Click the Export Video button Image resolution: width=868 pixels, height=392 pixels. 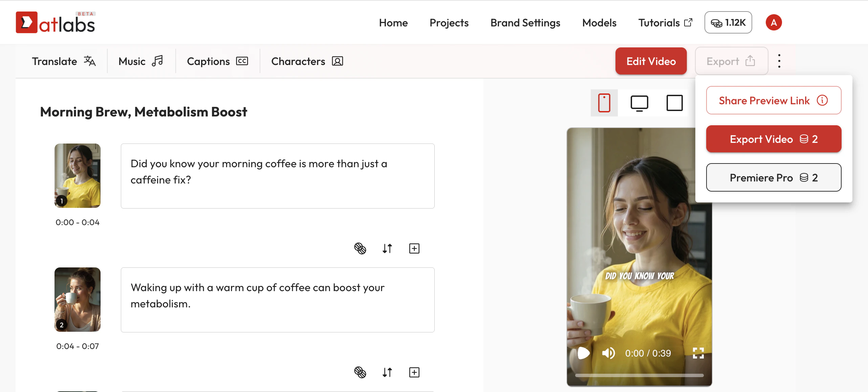774,139
